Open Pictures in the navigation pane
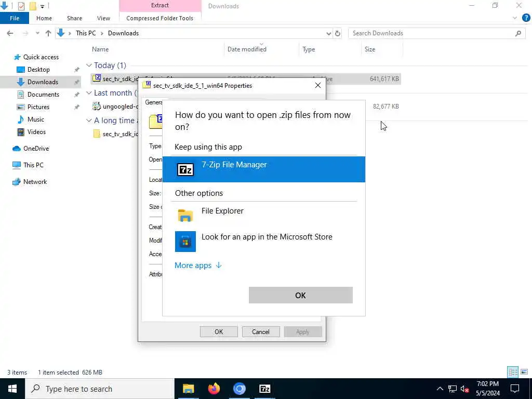532x399 pixels. pyautogui.click(x=38, y=107)
